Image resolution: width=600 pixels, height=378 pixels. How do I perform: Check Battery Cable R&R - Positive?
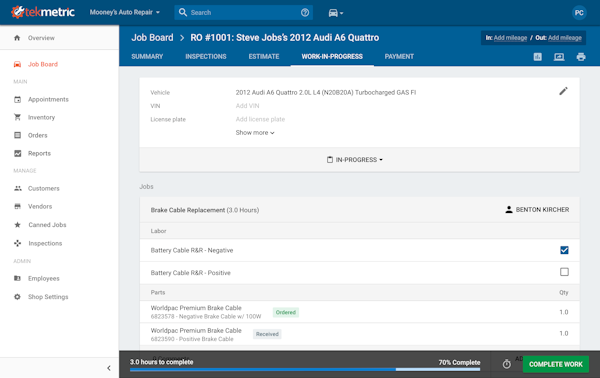tap(564, 272)
